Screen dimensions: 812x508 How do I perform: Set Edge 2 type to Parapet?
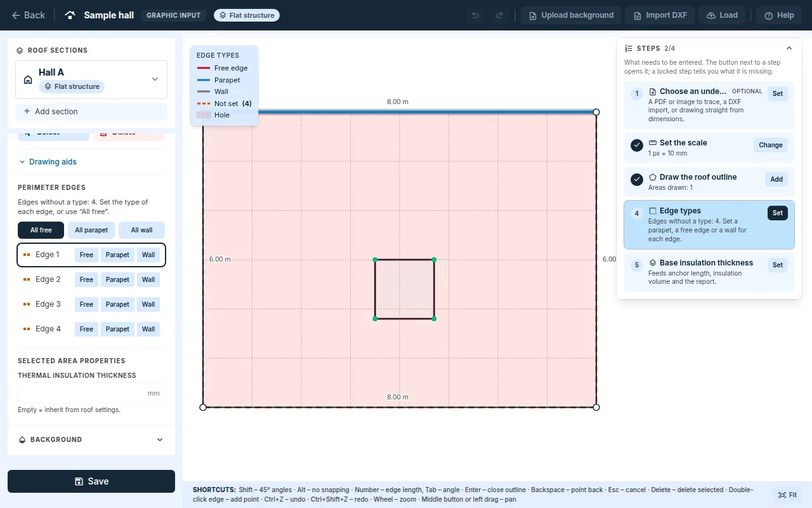pos(117,279)
